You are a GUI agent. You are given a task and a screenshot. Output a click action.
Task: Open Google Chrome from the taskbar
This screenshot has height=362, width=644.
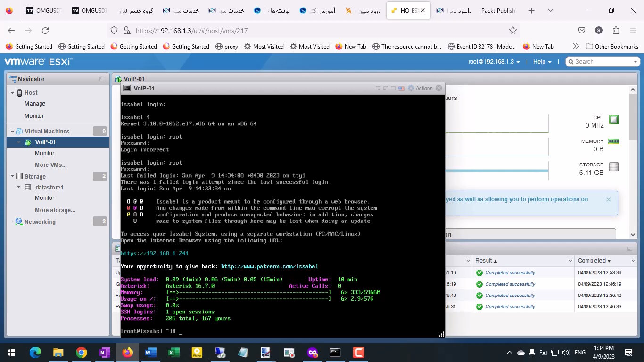click(x=82, y=352)
